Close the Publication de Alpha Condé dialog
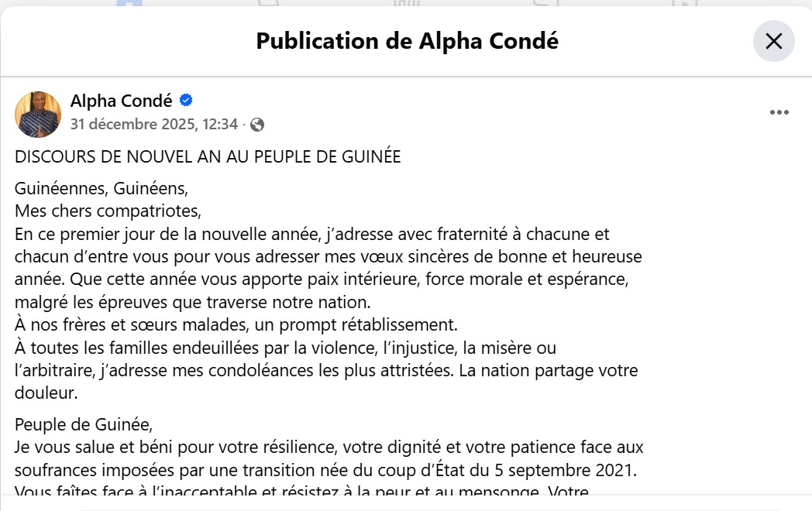 773,41
